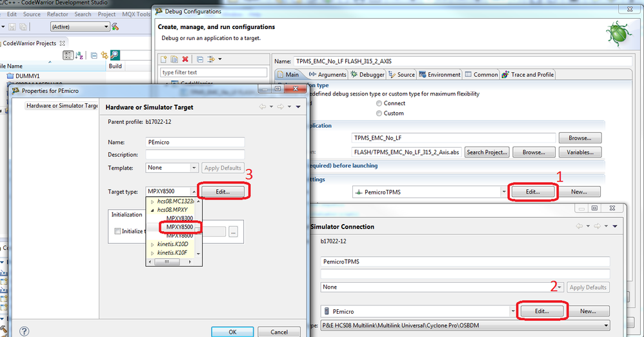Click collapse all icon in CodeWarrior Projects panel
Viewport: 644px width, 337px height.
click(94, 55)
